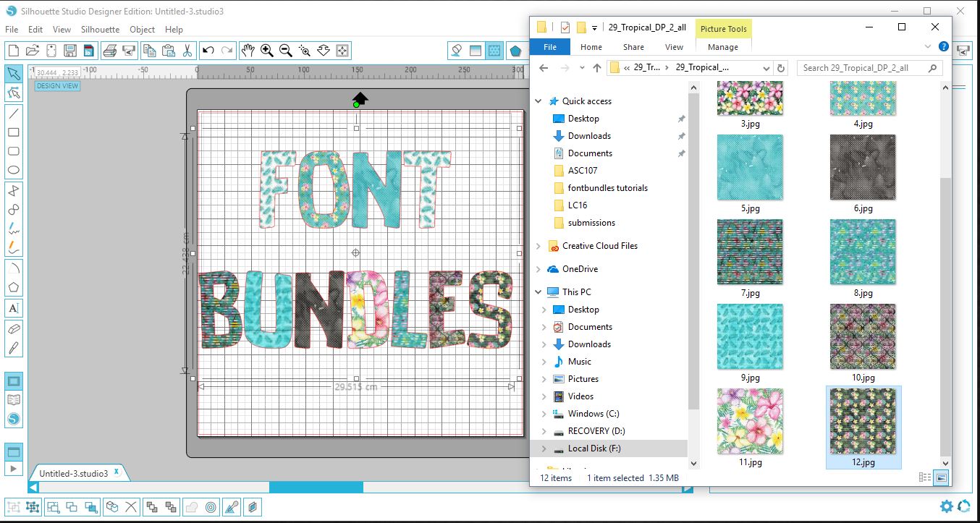The width and height of the screenshot is (980, 523).
Task: Activate the Pan Using Hand tool
Action: 248,51
